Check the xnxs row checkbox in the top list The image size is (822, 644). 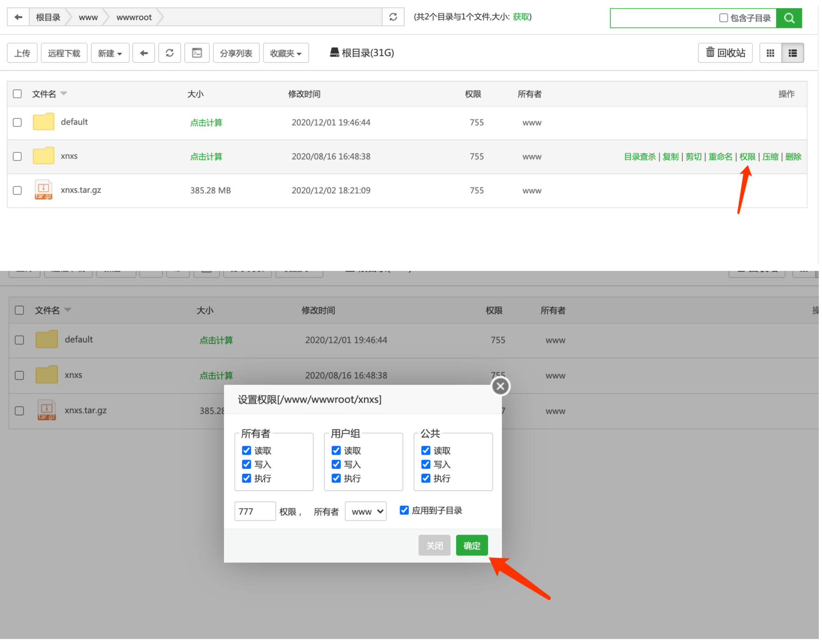17,157
